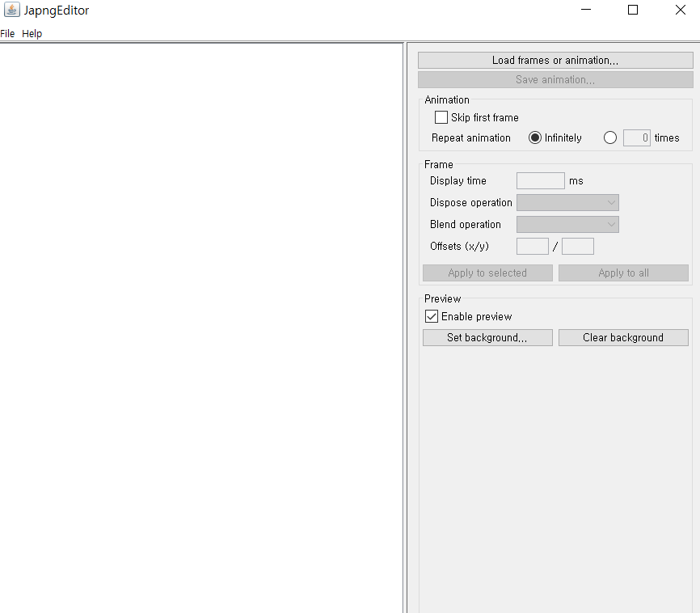Uncheck the Enable preview checkbox
The height and width of the screenshot is (613, 700).
pos(432,316)
